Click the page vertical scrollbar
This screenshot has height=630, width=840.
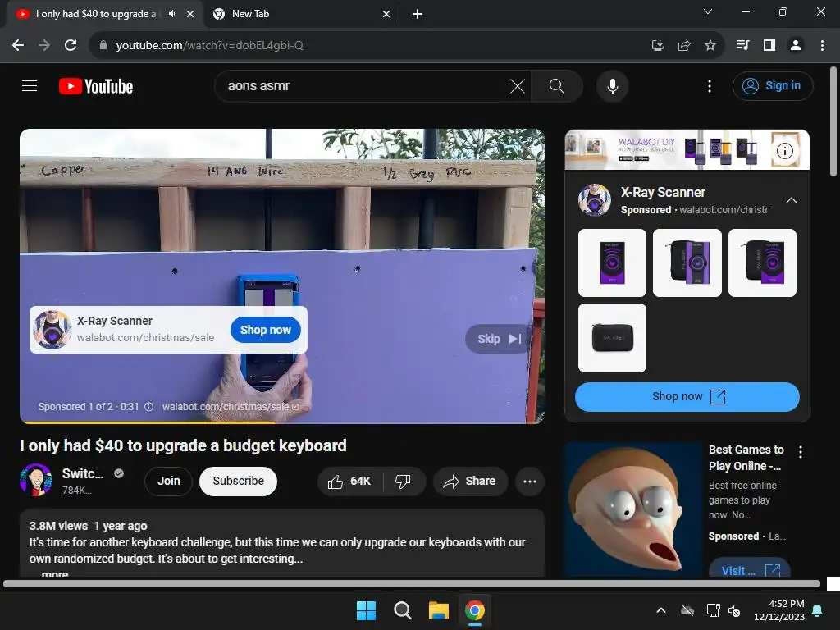tap(833, 121)
